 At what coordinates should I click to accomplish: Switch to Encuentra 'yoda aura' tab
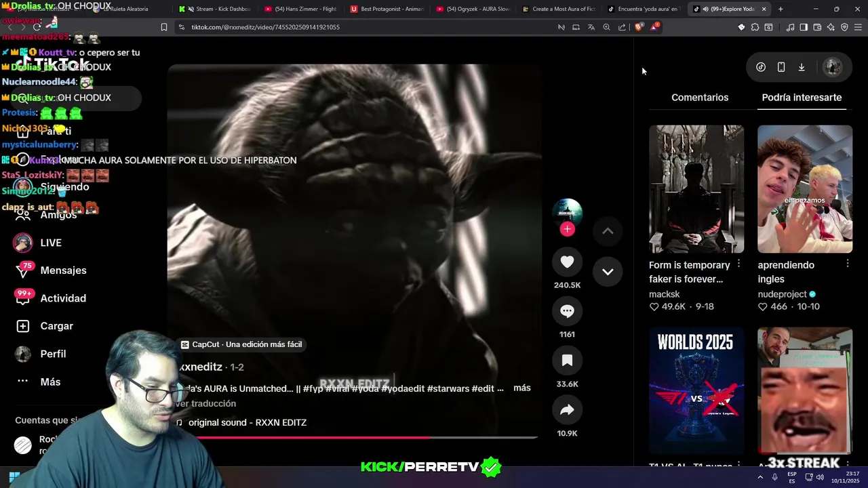tap(644, 9)
